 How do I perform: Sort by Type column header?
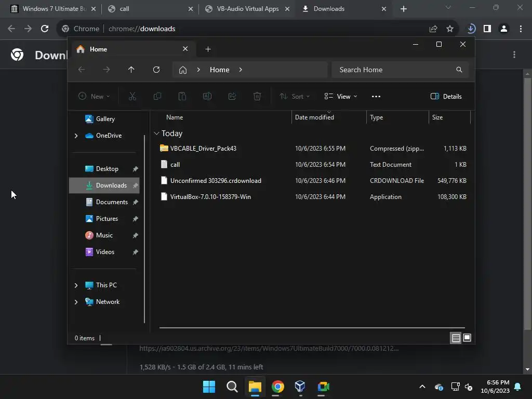point(397,117)
